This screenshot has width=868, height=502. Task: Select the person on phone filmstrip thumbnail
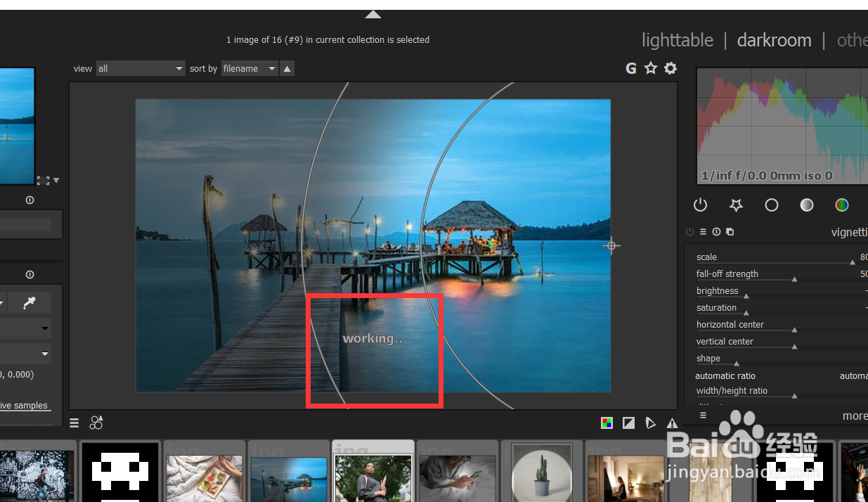(x=458, y=478)
